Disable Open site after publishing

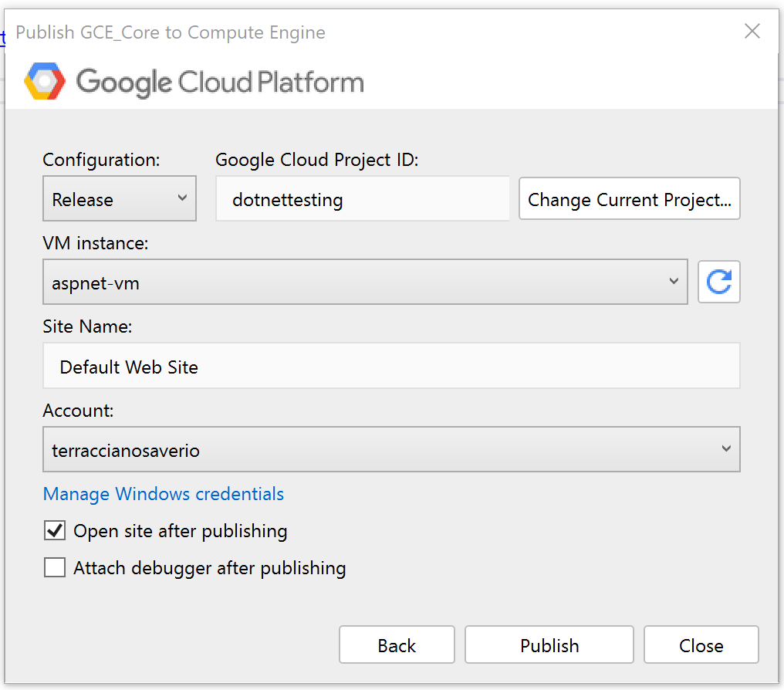point(55,531)
